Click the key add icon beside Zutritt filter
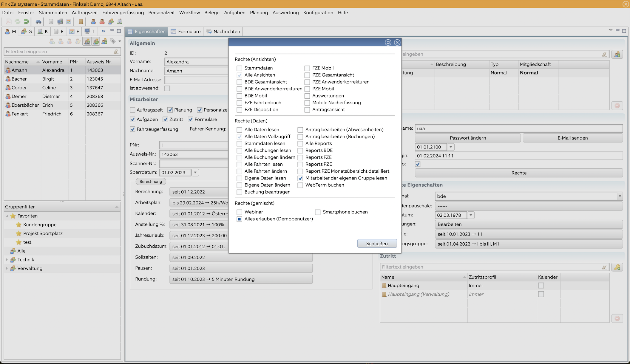The height and width of the screenshot is (364, 630). pos(617,267)
